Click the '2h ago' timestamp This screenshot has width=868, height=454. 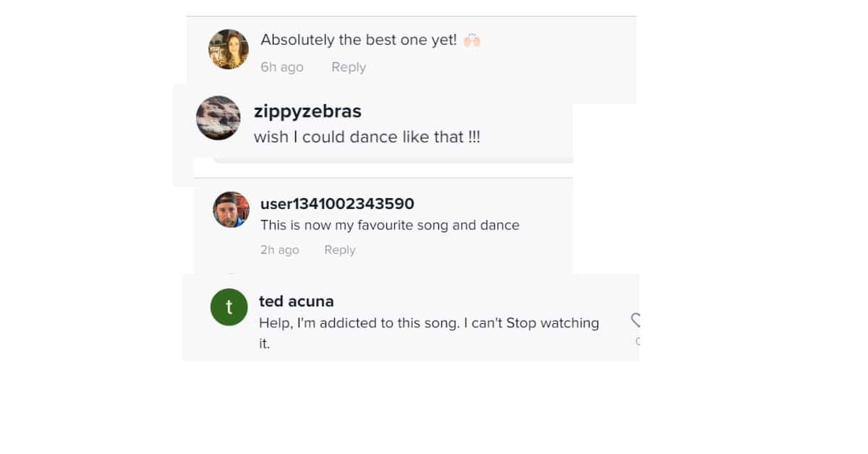click(x=279, y=249)
